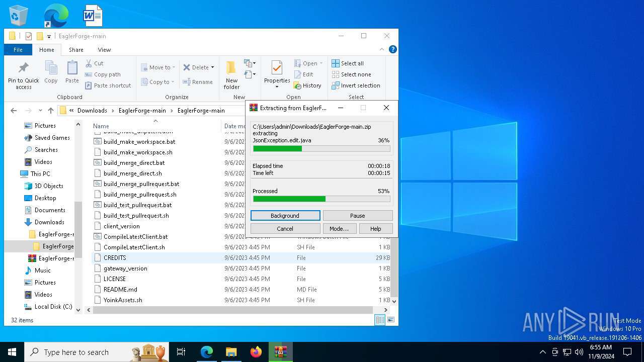Switch to details view layout icon
The image size is (644, 362).
380,320
